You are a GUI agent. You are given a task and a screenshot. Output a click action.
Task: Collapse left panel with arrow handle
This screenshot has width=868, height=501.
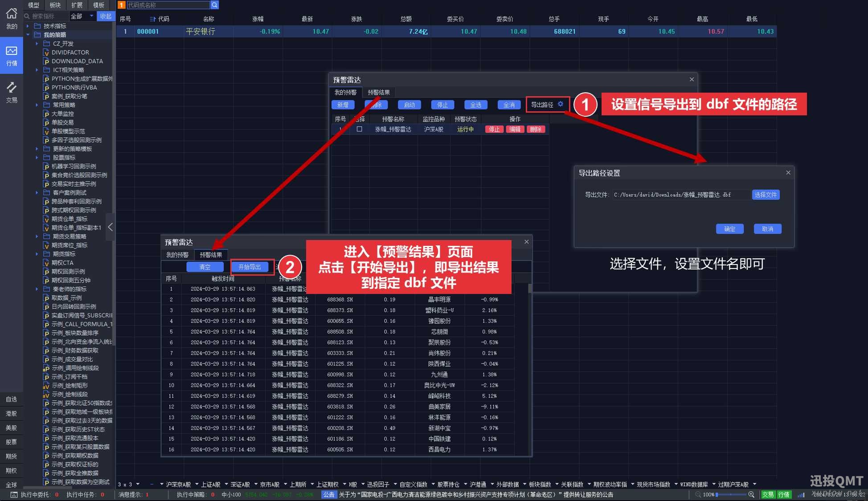point(110,227)
